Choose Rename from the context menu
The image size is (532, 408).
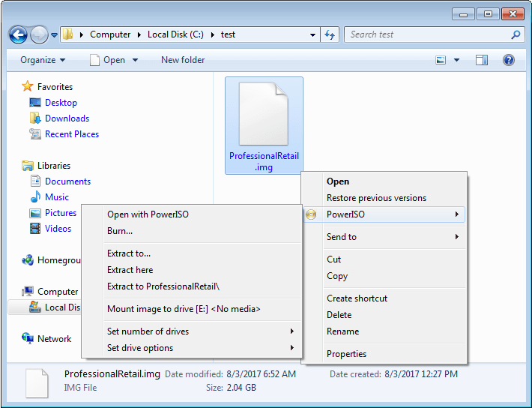(384, 331)
